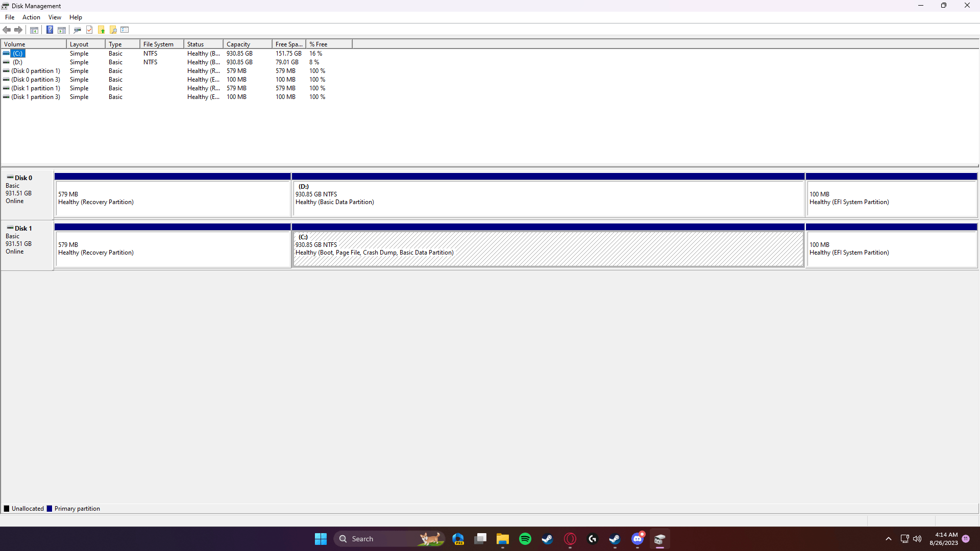The image size is (980, 551).
Task: Select Disk 1 partition 3 volume row
Action: pyautogui.click(x=35, y=97)
